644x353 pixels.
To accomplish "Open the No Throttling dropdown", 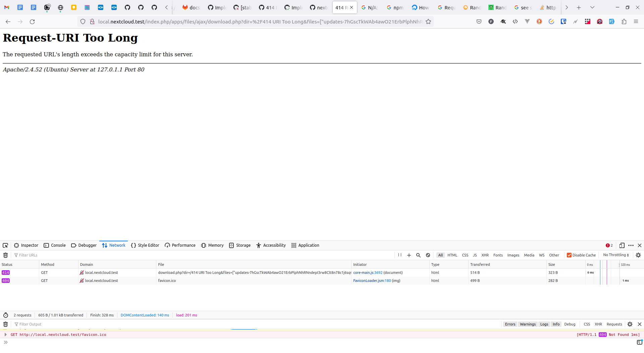I will [x=615, y=255].
